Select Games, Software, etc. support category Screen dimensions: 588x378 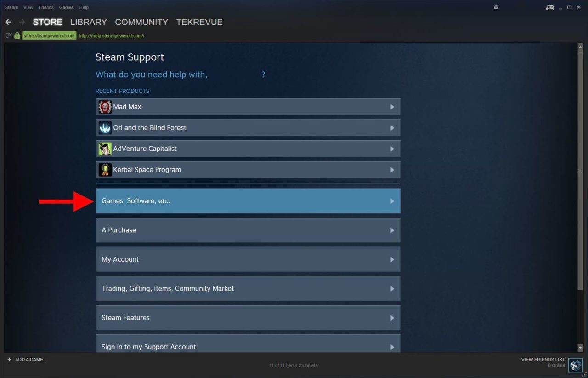(x=248, y=201)
